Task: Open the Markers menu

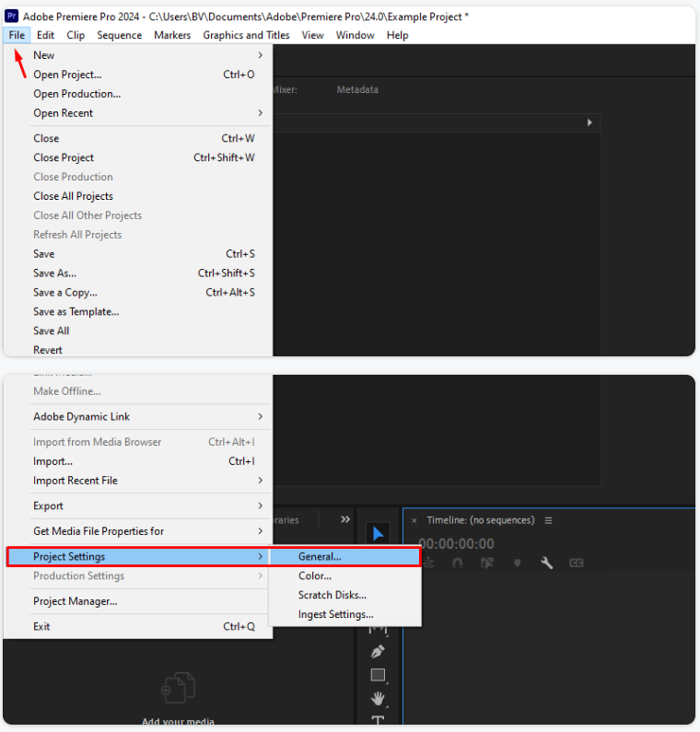Action: (x=172, y=35)
